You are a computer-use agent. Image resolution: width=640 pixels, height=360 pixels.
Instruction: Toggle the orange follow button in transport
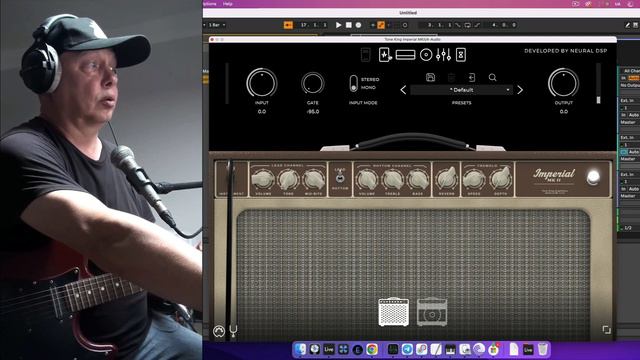tap(288, 25)
